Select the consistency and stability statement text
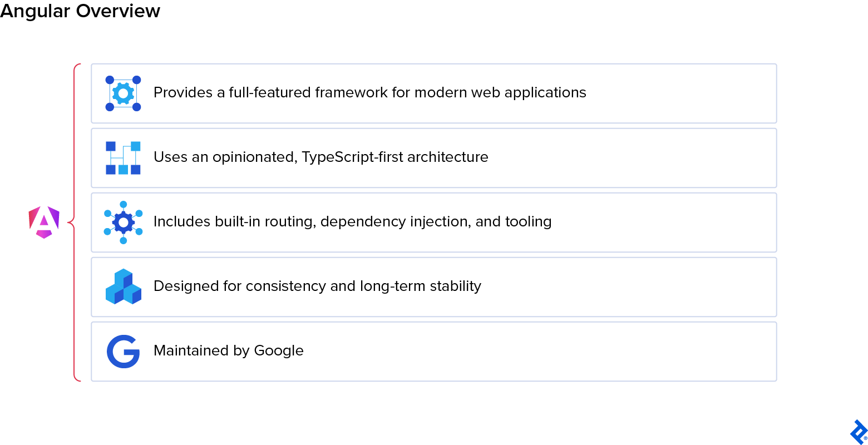The image size is (868, 445). point(317,286)
